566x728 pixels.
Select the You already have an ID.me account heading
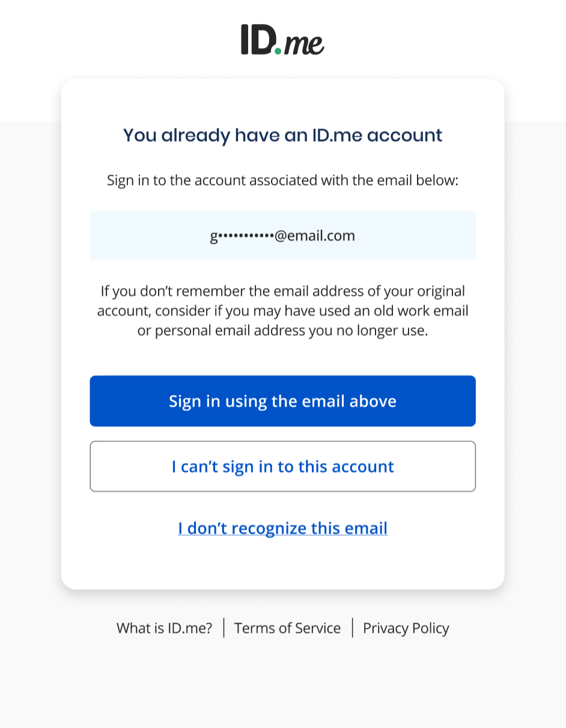[282, 135]
